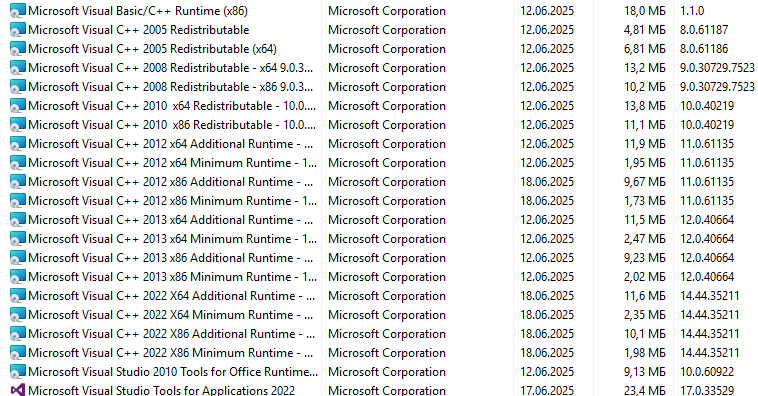
Task: Click the size value "13,2 МБ"
Action: click(644, 68)
